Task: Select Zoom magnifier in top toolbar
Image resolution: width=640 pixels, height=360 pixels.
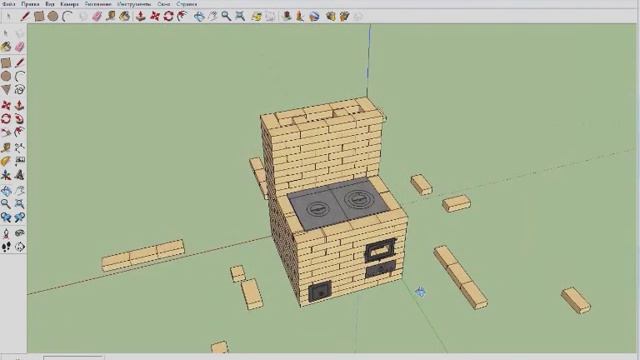Action: (226, 16)
